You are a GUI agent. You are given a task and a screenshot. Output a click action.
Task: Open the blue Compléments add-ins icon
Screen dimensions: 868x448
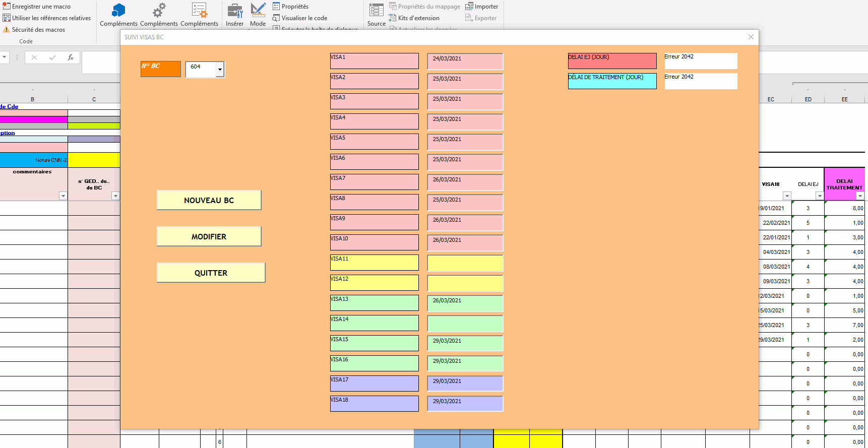click(118, 11)
